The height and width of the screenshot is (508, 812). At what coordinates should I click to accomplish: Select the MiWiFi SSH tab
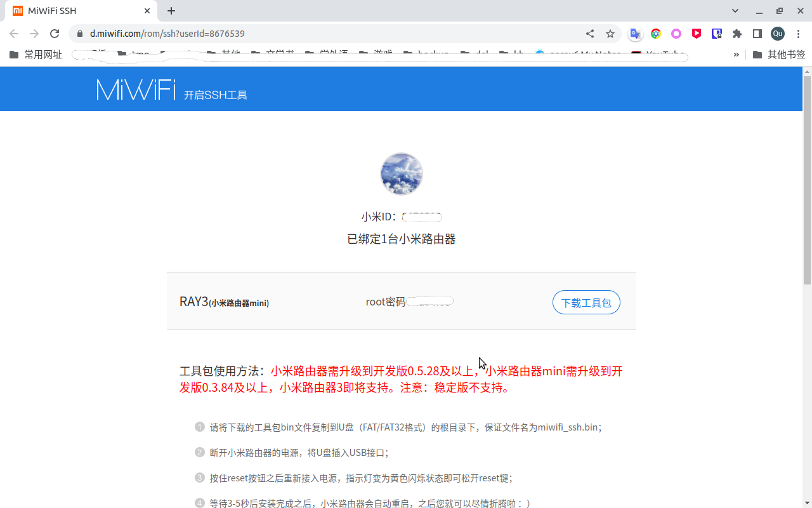coord(81,11)
